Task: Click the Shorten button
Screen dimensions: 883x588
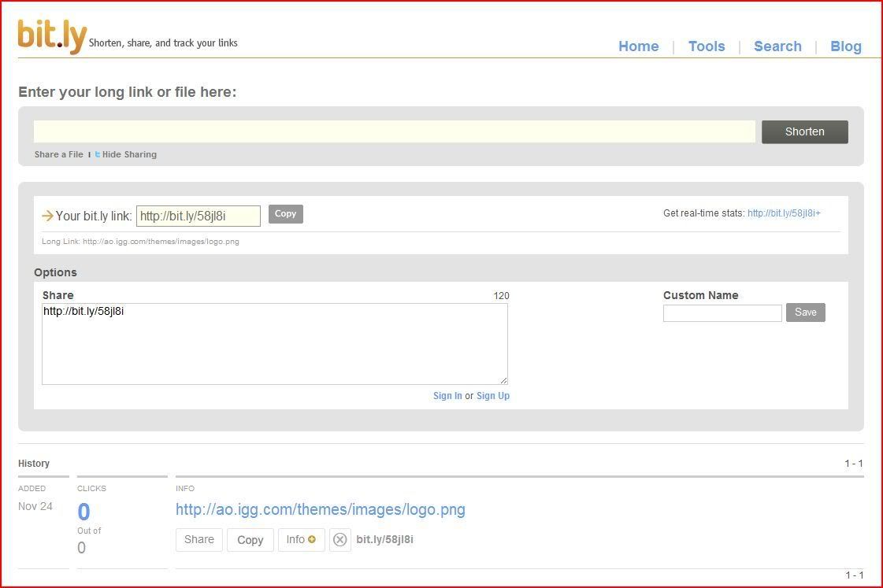Action: point(805,131)
